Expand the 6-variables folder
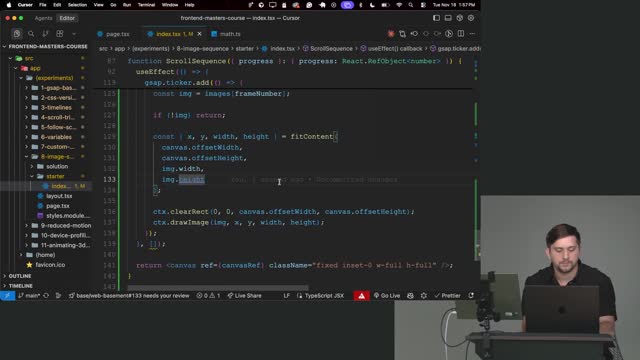The image size is (640, 360). (56, 137)
